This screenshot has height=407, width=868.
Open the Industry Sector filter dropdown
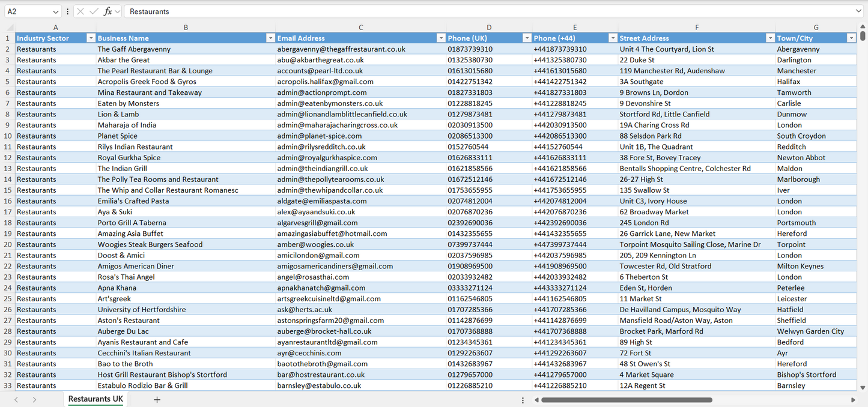(91, 38)
